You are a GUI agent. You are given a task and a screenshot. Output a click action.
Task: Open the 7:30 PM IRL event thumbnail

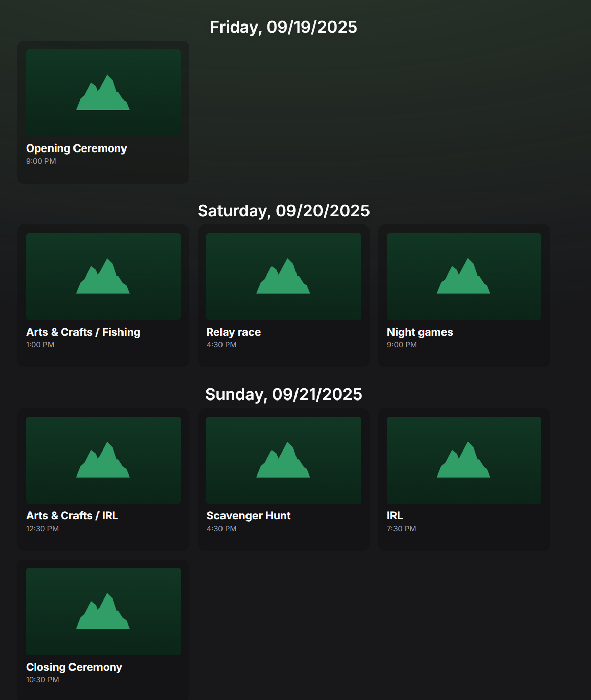tap(464, 460)
